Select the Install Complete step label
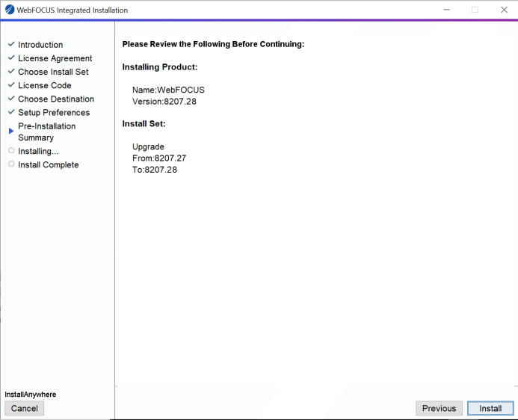This screenshot has height=420, width=518. [x=49, y=164]
